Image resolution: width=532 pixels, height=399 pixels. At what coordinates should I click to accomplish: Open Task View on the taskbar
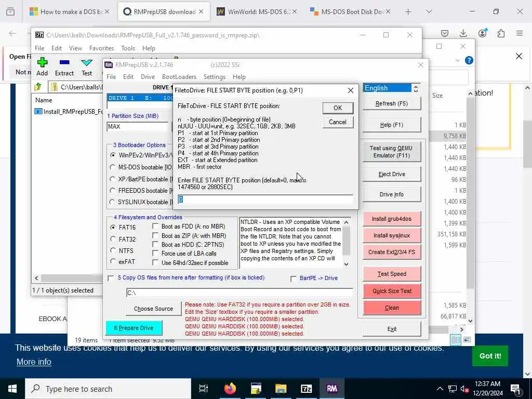(204, 389)
